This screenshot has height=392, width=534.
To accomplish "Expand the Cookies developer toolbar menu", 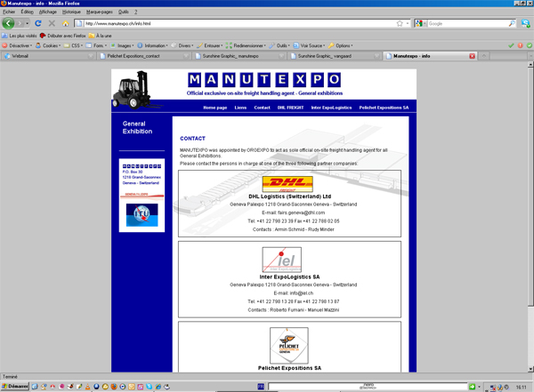I will click(48, 45).
